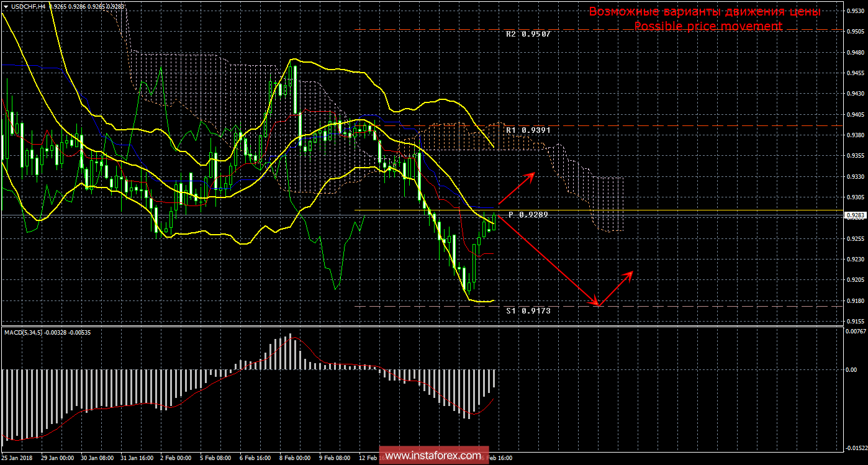Click the '25 Jan 2018' time axis label
868x465 pixels.
[x=19, y=458]
